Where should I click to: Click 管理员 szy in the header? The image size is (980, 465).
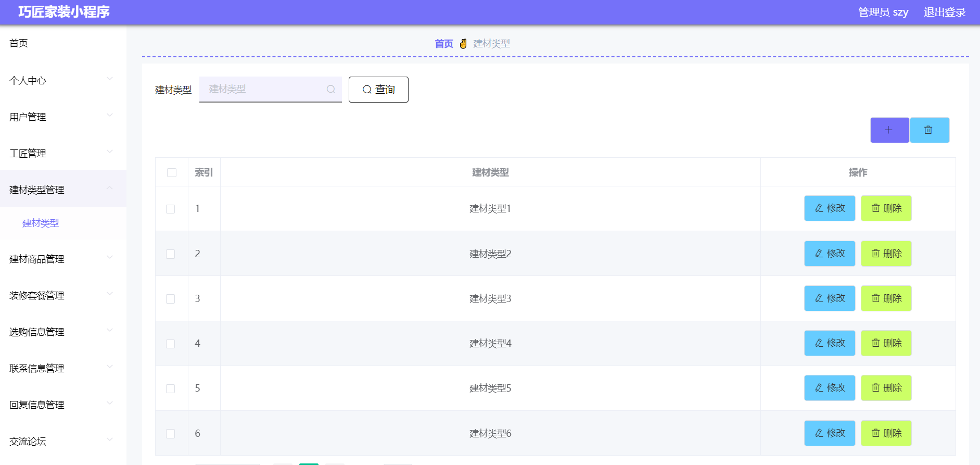883,12
